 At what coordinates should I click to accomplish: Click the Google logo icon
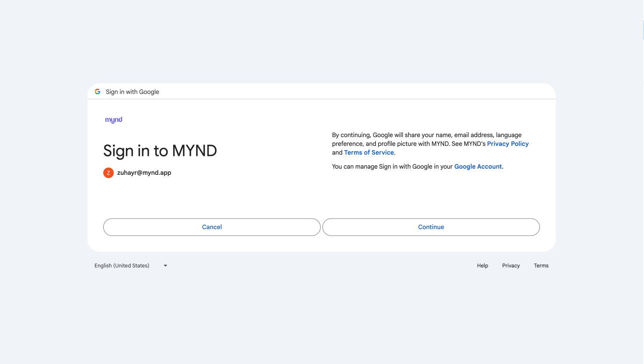click(98, 92)
